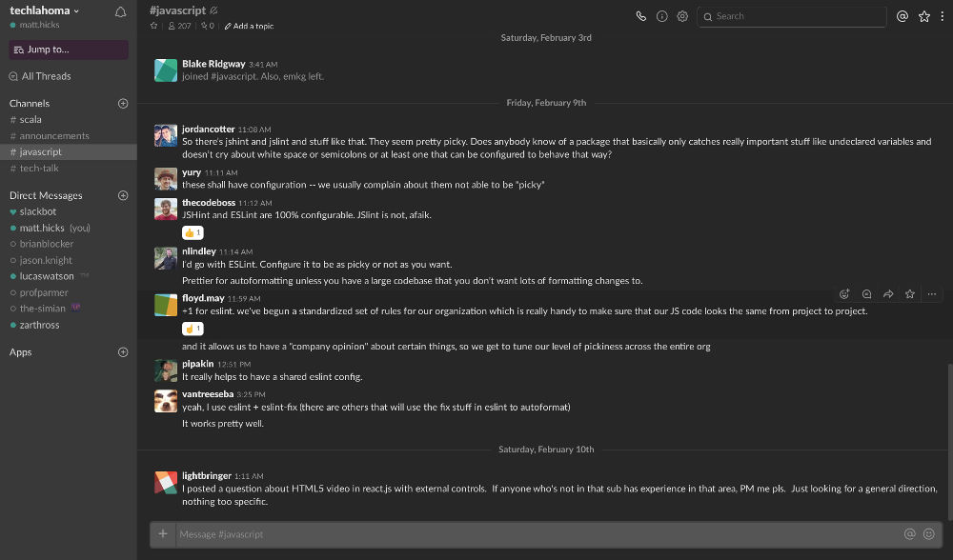Open the vertical ellipsis menu in header
953x560 pixels.
click(x=942, y=16)
